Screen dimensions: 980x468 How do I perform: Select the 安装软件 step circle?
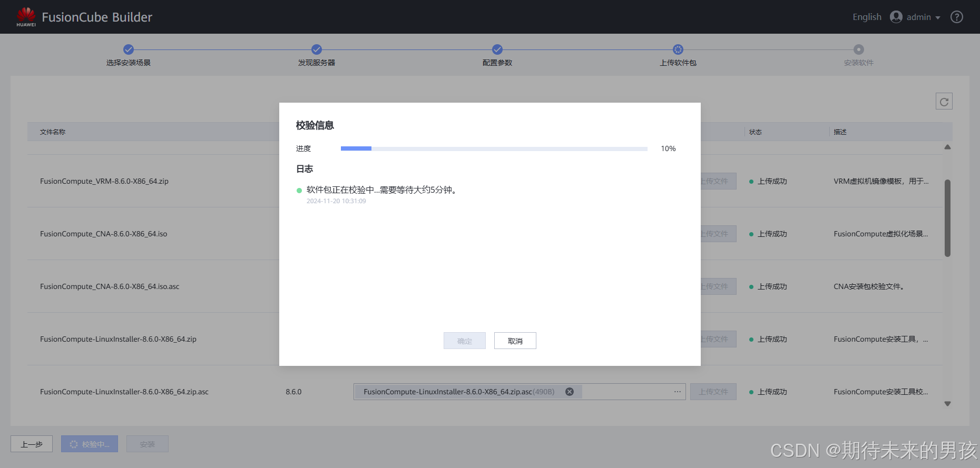click(859, 49)
